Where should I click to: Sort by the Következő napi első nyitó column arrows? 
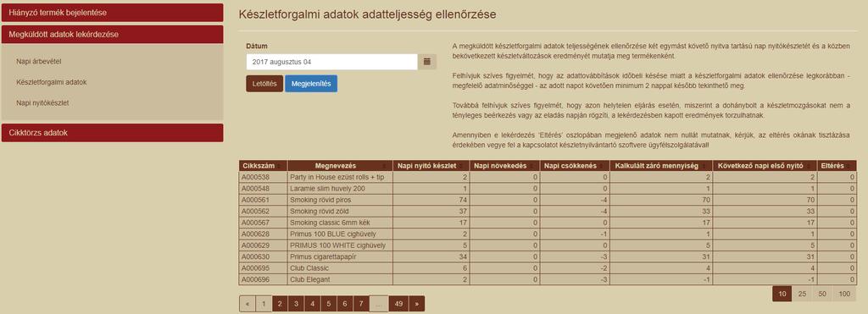pyautogui.click(x=810, y=166)
